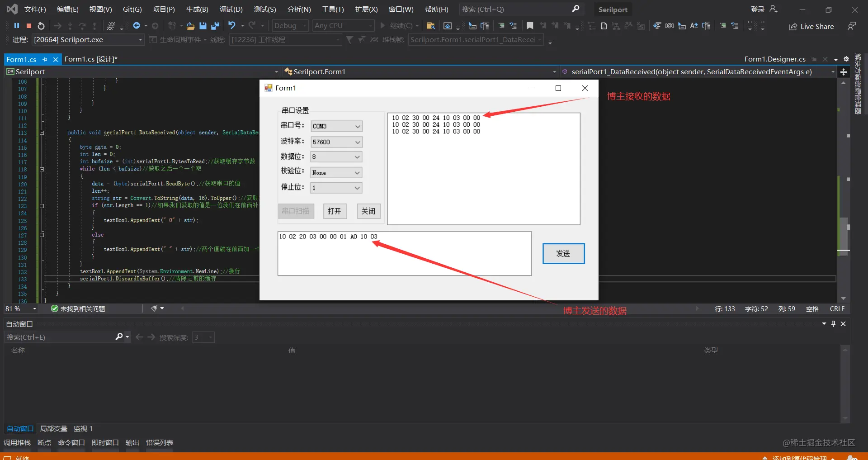Switch to the Form1.cs [设计] tab
Screen dimensions: 868x460
[91, 59]
